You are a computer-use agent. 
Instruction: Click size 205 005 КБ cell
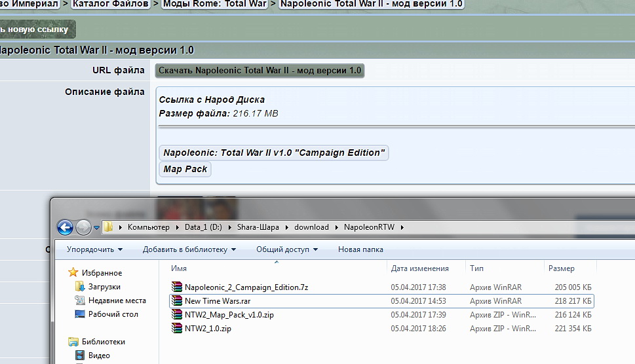coord(573,287)
